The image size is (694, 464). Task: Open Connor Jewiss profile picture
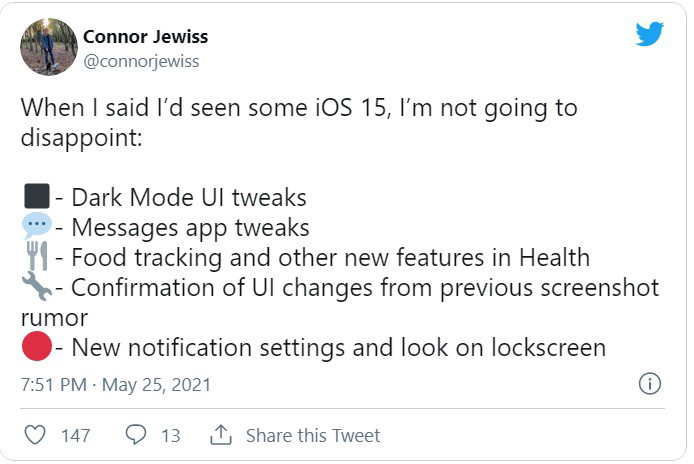click(49, 47)
